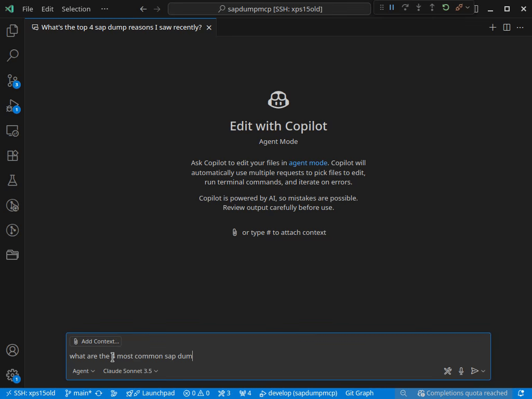Viewport: 532px width, 399px height.
Task: Open the Search view
Action: pos(12,55)
